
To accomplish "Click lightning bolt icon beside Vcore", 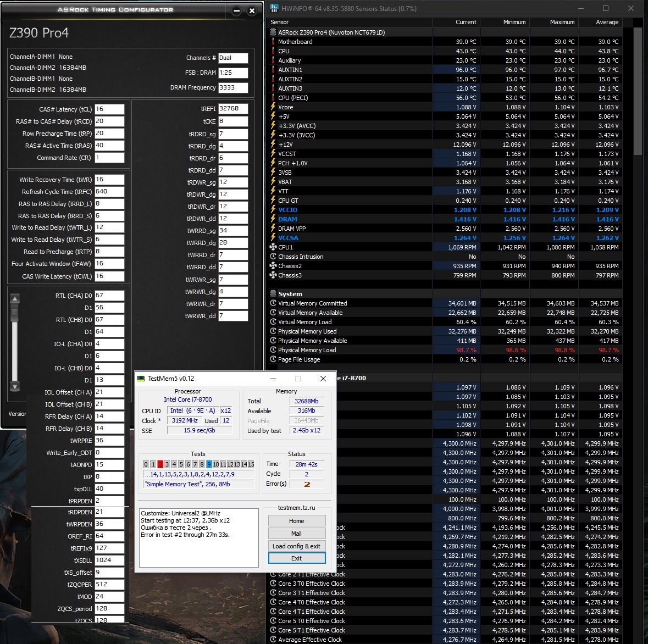I will coord(273,107).
